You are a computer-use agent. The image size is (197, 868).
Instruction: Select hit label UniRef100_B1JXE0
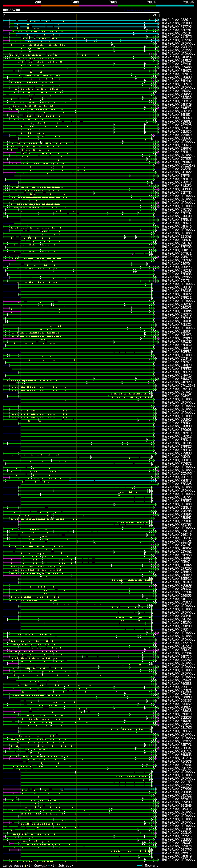[177, 186]
